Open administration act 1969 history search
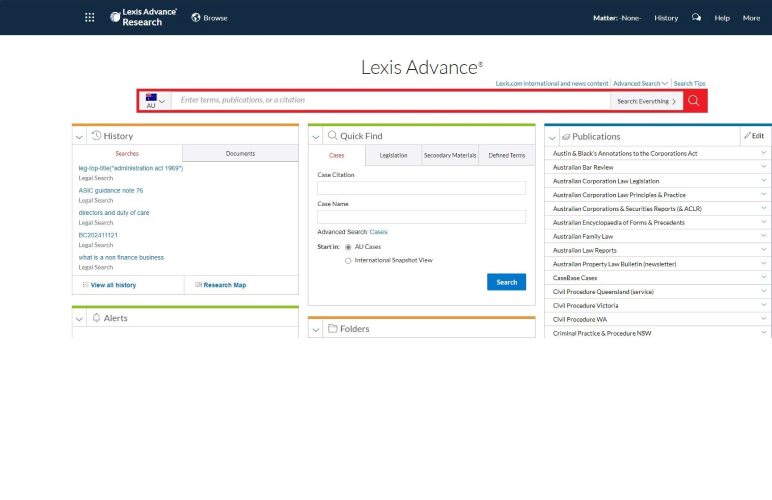 point(131,168)
